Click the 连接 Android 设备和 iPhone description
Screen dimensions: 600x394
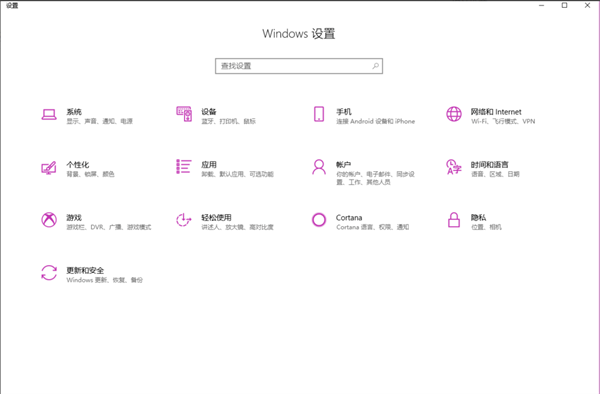click(375, 121)
